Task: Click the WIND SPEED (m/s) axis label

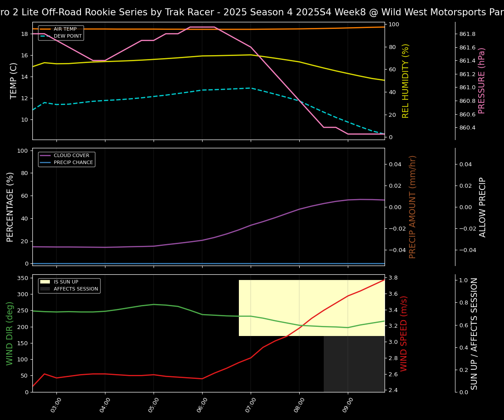Action: pyautogui.click(x=404, y=333)
